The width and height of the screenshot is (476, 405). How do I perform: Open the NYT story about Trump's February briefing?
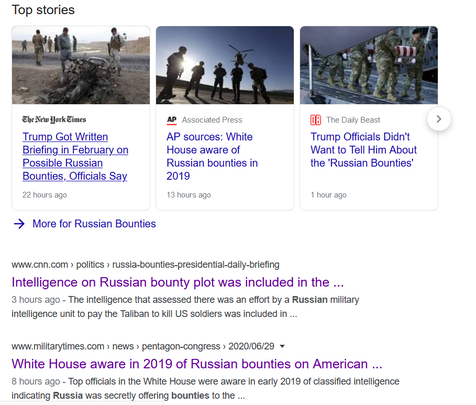click(75, 156)
